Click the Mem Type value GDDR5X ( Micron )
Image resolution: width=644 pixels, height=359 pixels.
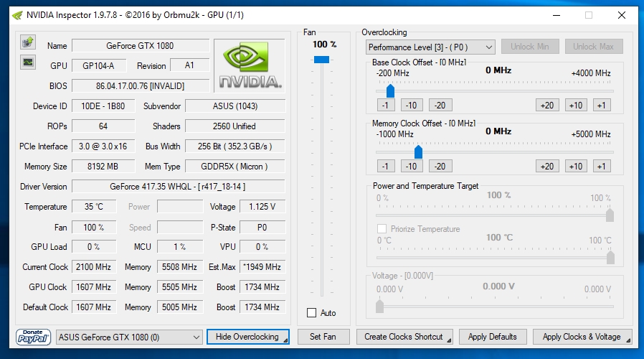235,166
